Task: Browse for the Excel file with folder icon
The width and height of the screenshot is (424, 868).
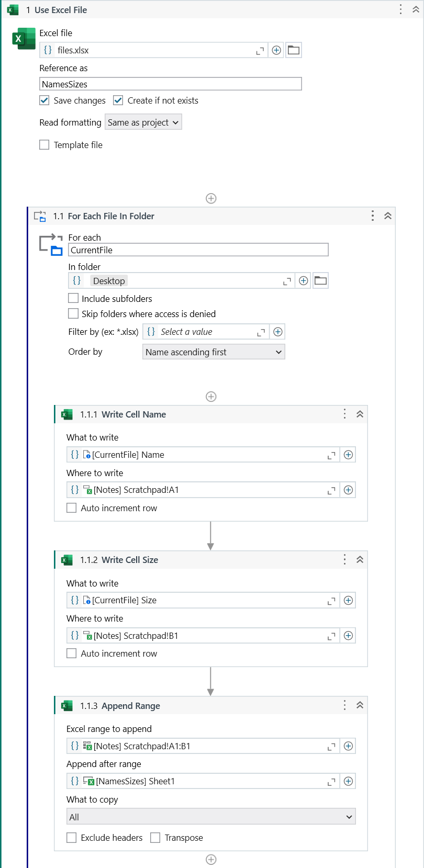Action: click(x=294, y=50)
